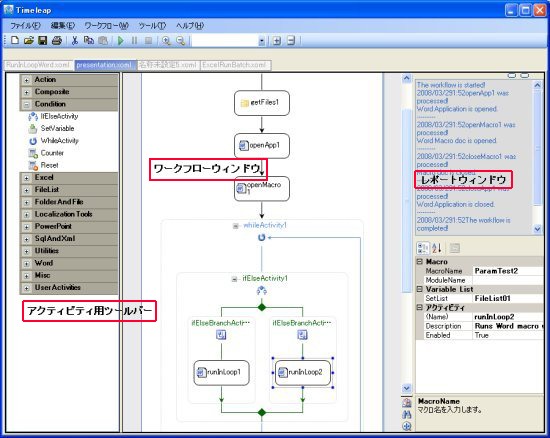
Task: Open the ファイル menu
Action: point(25,26)
